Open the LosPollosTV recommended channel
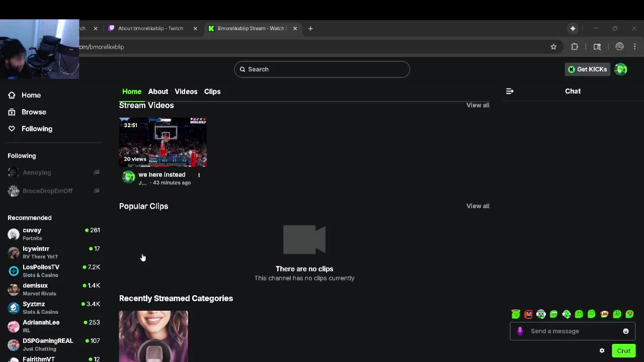 (x=54, y=271)
